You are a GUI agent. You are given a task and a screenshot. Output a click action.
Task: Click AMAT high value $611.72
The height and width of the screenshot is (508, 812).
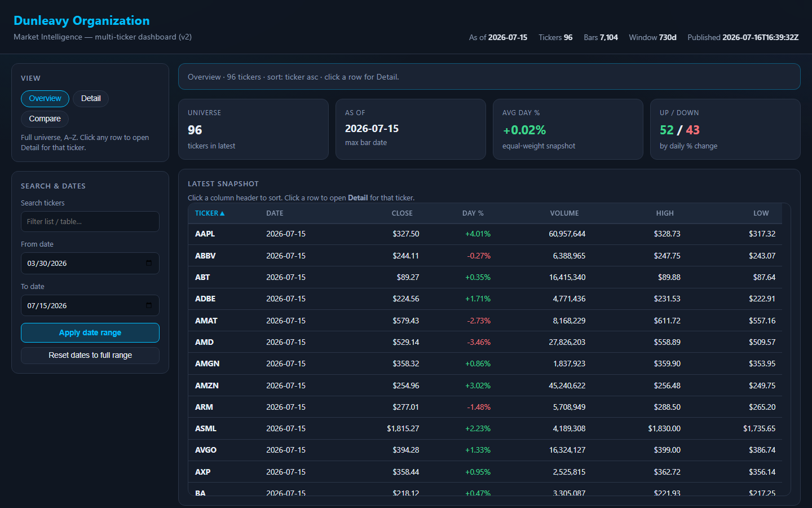click(667, 321)
